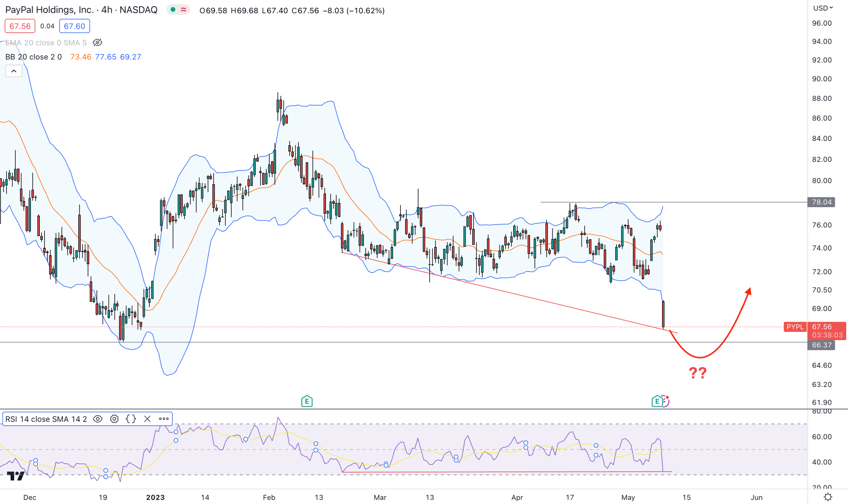The image size is (848, 504).
Task: Open the USD currency dropdown
Action: (823, 8)
